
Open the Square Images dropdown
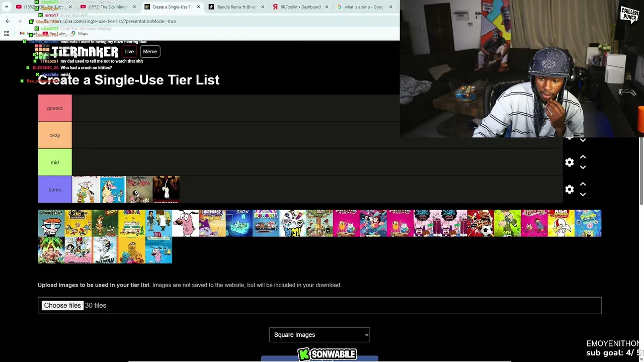point(319,335)
